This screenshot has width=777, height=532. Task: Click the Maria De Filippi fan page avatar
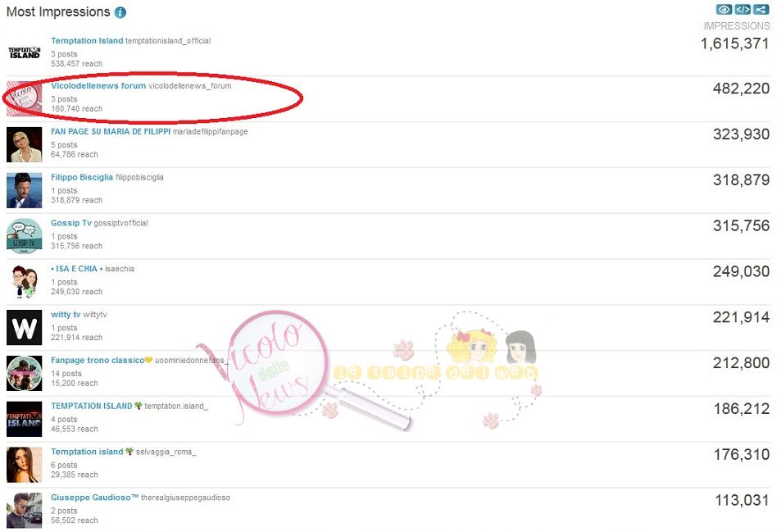(25, 144)
